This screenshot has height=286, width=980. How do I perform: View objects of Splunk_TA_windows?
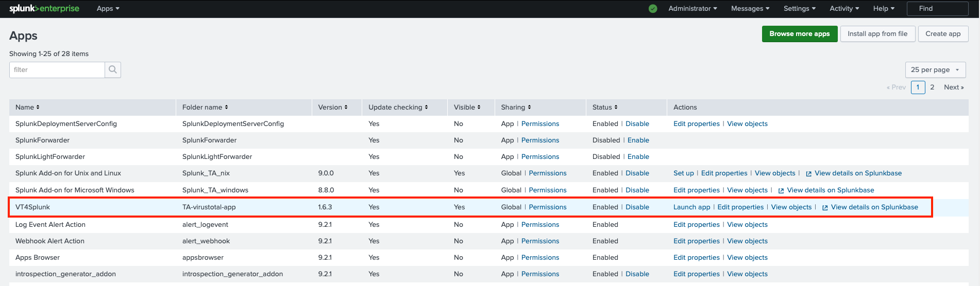click(747, 190)
